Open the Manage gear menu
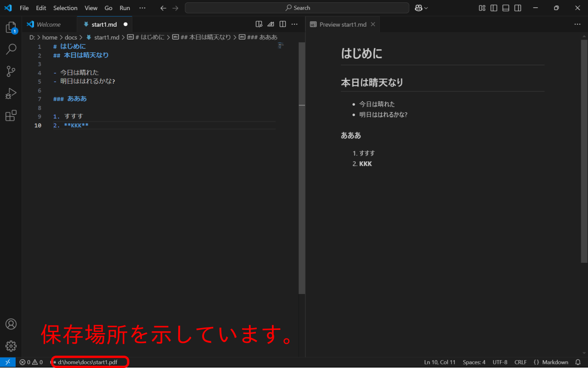The height and width of the screenshot is (368, 588). 11,346
